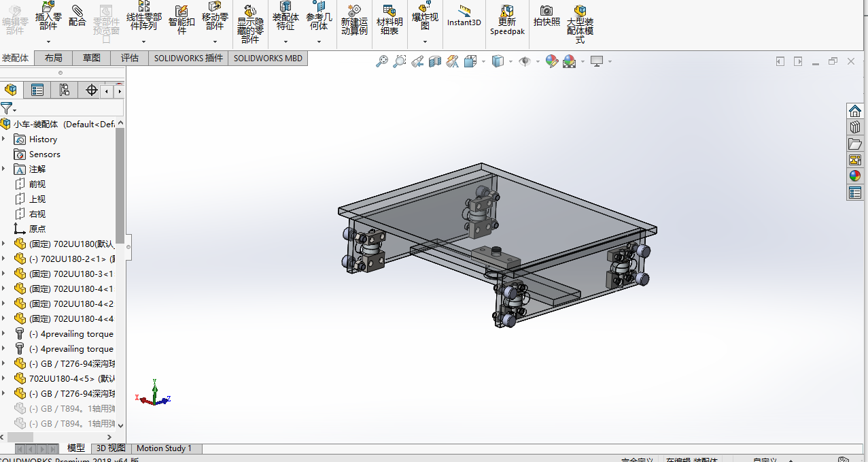
Task: Click the 线性零部件阵列 linear pattern tool
Action: pos(144,16)
